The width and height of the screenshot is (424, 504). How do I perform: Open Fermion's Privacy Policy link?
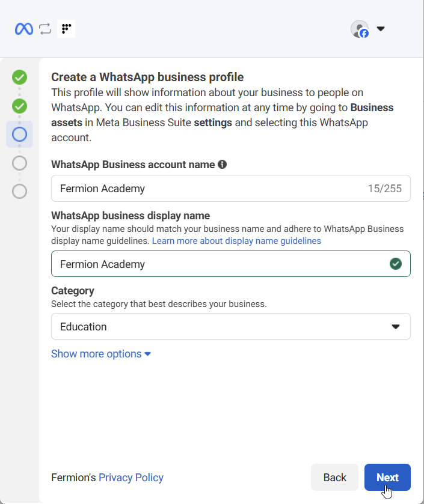click(x=131, y=478)
